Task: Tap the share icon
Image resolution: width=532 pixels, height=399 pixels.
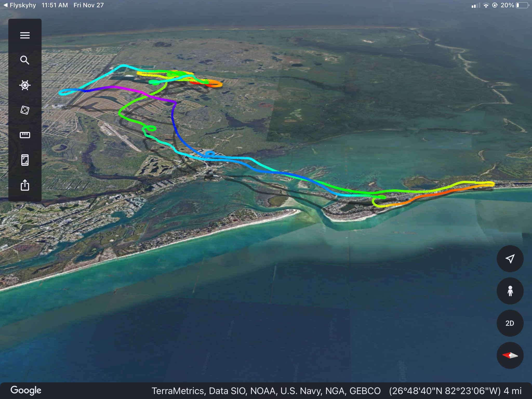Action: [25, 185]
